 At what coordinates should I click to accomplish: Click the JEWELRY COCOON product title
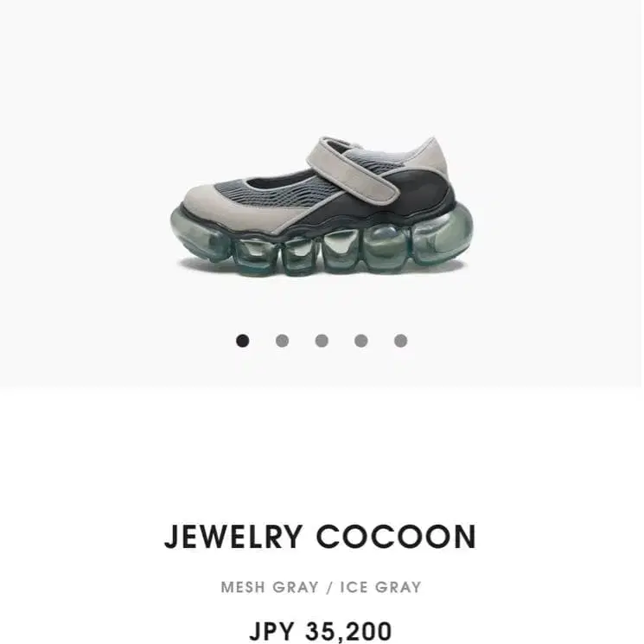point(321,537)
